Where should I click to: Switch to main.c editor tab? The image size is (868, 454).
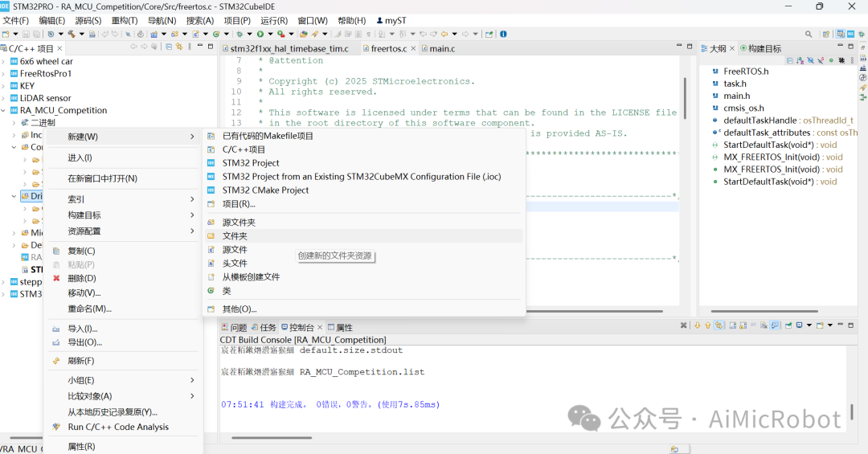(439, 49)
